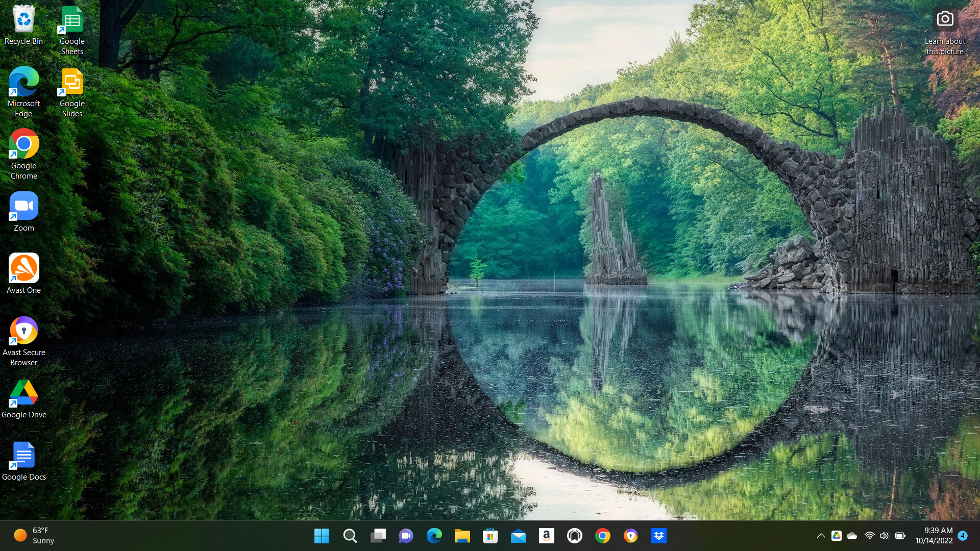Open the clock and calendar at 9:39 AM
Screen dimensions: 980x551
934,536
